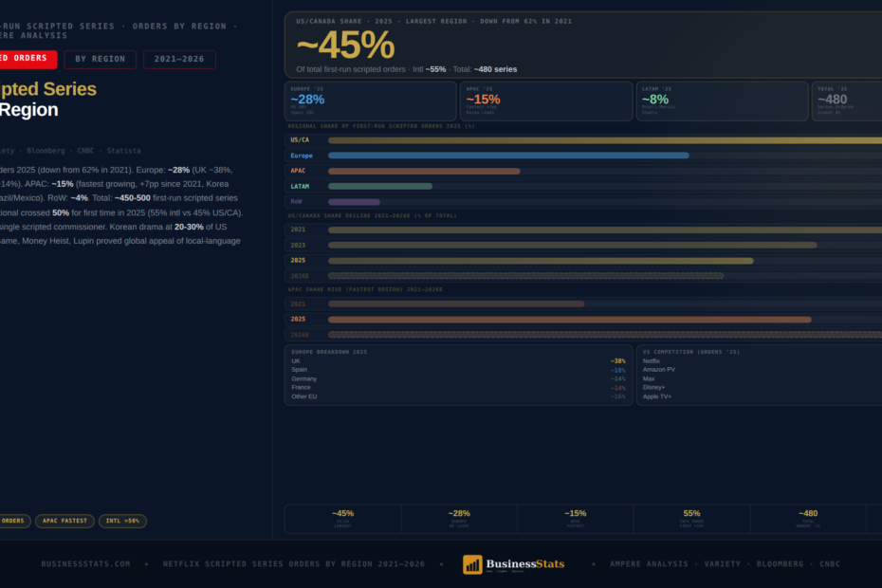Click the 'VS Competition (Orders '25)' heading
The image size is (882, 588).
(691, 352)
